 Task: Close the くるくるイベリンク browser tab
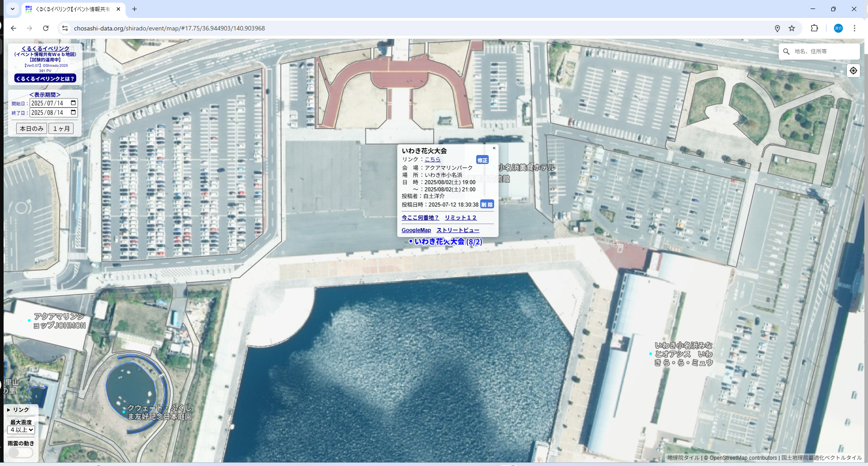[x=118, y=9]
